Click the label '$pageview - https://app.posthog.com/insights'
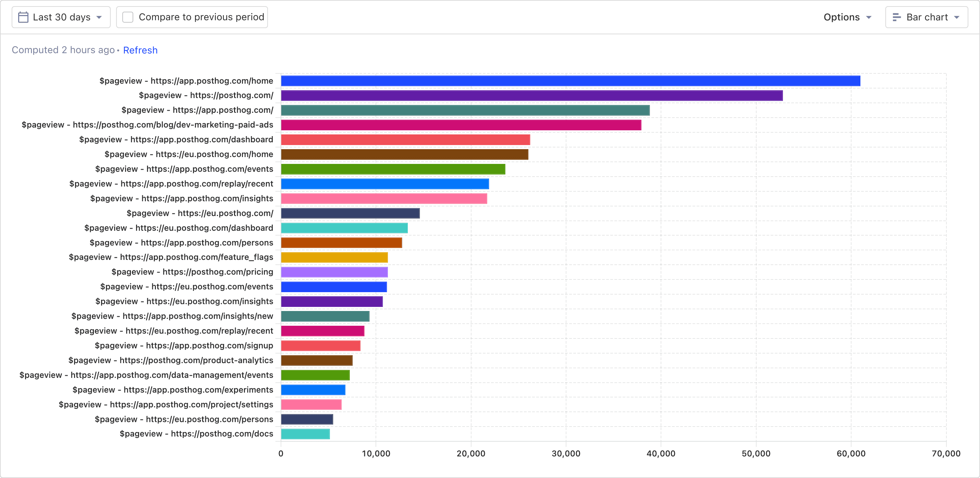This screenshot has height=478, width=980. 182,199
